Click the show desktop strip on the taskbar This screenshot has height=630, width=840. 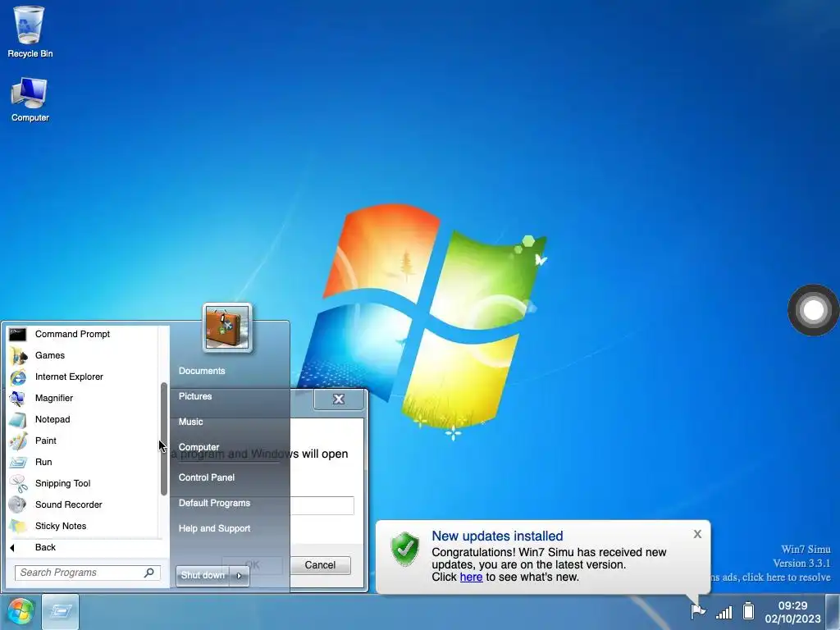(x=833, y=612)
